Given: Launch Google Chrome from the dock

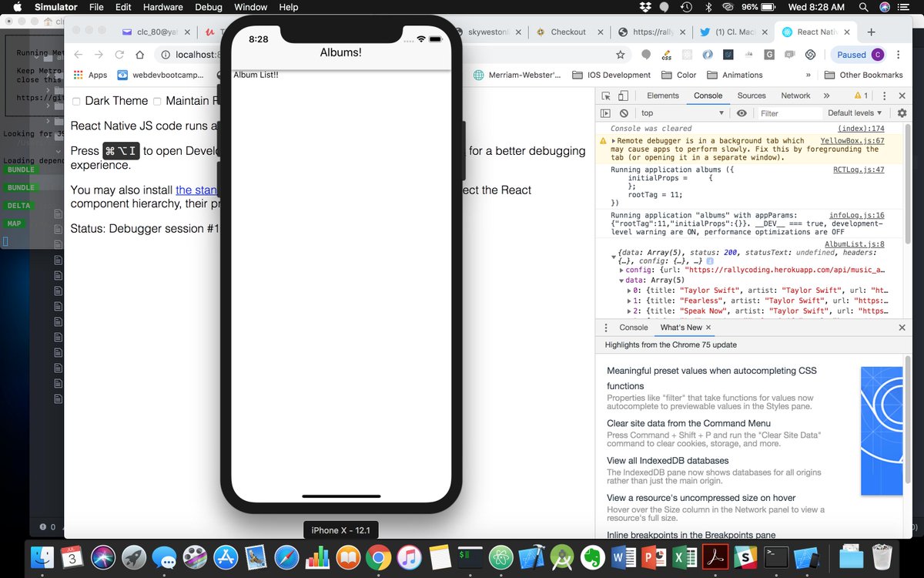Looking at the screenshot, I should pos(378,556).
